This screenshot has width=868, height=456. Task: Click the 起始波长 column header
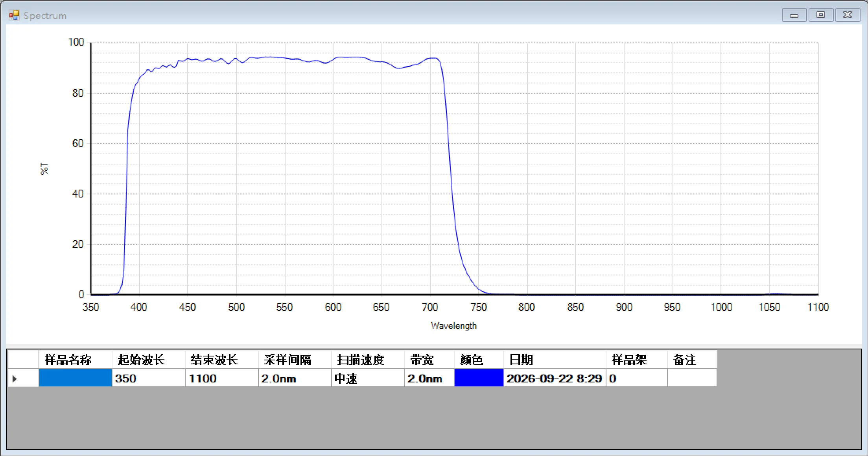point(149,359)
